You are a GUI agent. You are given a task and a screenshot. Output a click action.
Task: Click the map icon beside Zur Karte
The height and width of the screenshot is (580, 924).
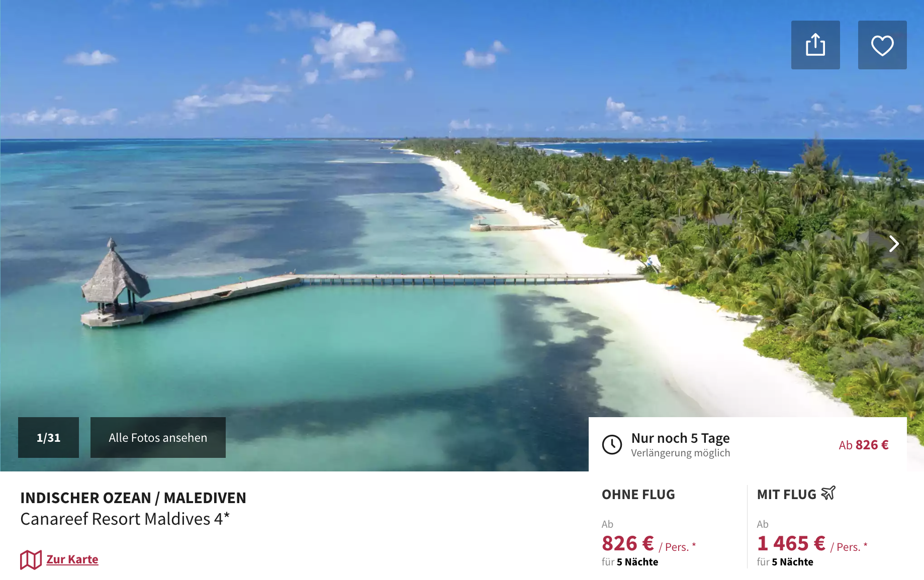pyautogui.click(x=31, y=559)
